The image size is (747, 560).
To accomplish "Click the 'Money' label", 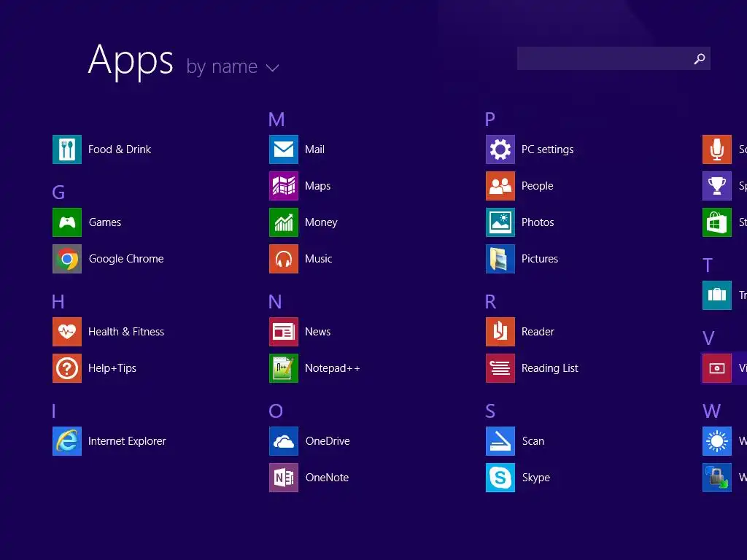I will click(x=321, y=222).
